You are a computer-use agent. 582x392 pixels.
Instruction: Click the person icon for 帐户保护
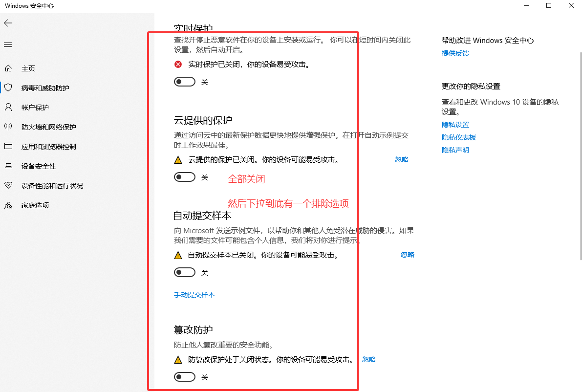pyautogui.click(x=8, y=107)
